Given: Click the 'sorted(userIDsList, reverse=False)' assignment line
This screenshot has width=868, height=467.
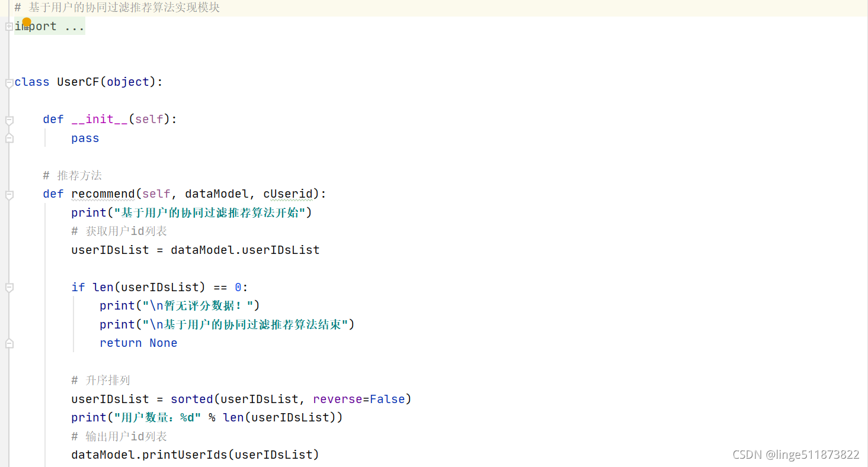Looking at the screenshot, I should pyautogui.click(x=242, y=399).
